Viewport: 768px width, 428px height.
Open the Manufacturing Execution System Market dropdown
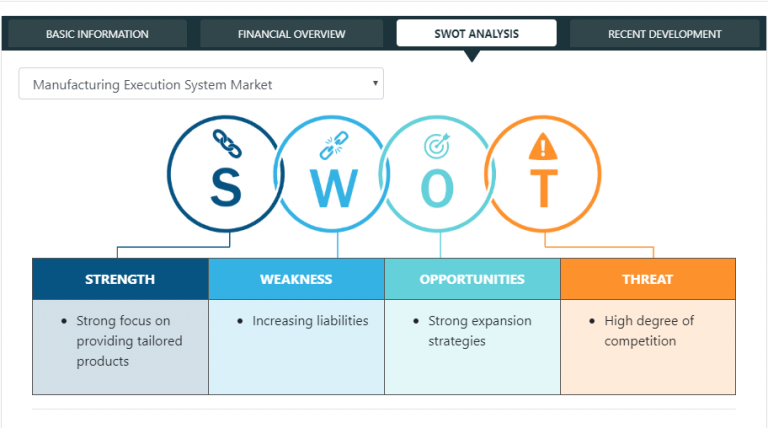point(200,84)
